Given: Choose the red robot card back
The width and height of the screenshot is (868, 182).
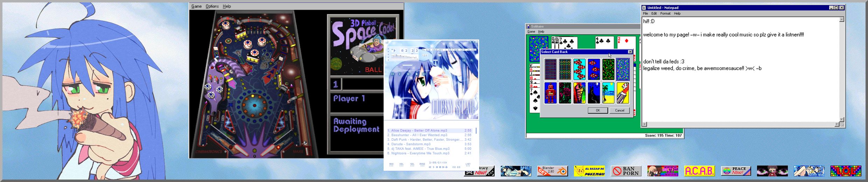Looking at the screenshot, I should pyautogui.click(x=550, y=93).
